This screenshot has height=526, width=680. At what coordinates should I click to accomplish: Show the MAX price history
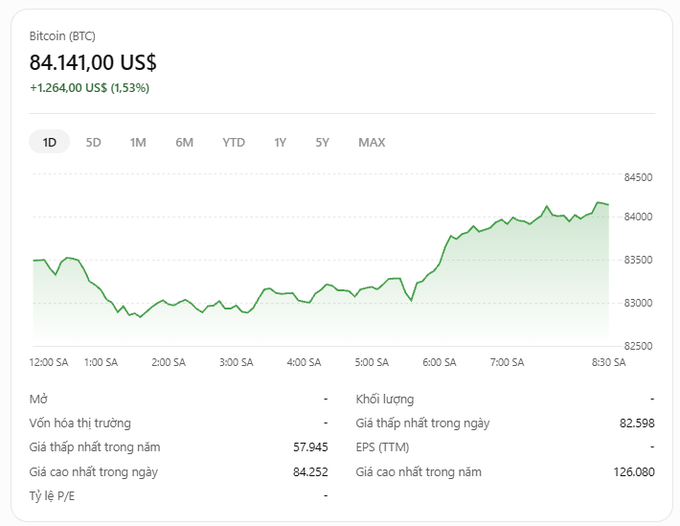pyautogui.click(x=372, y=142)
